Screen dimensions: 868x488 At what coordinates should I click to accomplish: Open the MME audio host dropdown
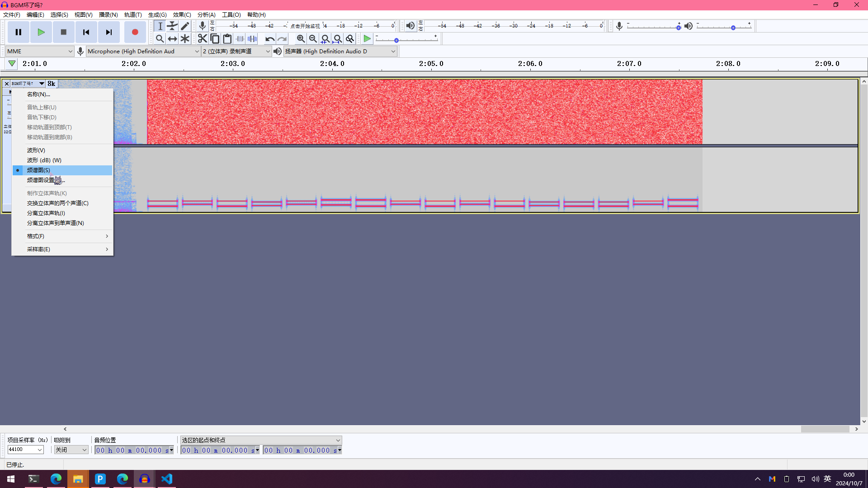[40, 51]
